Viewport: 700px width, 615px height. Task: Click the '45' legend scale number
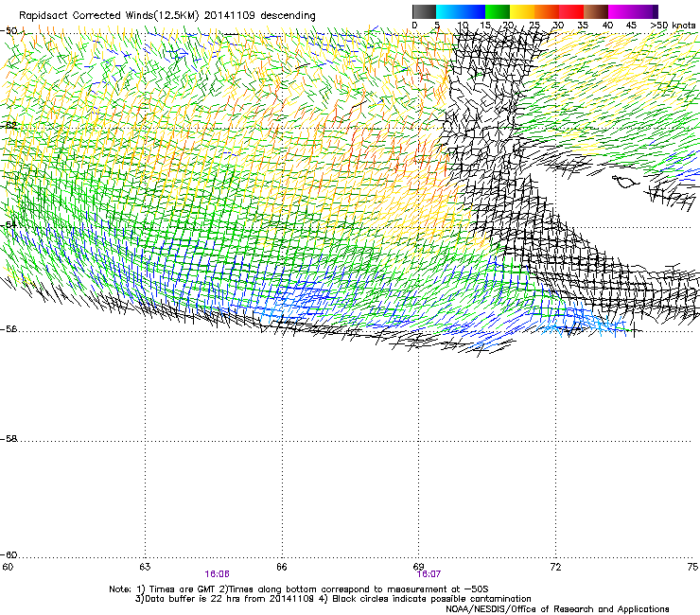[631, 26]
